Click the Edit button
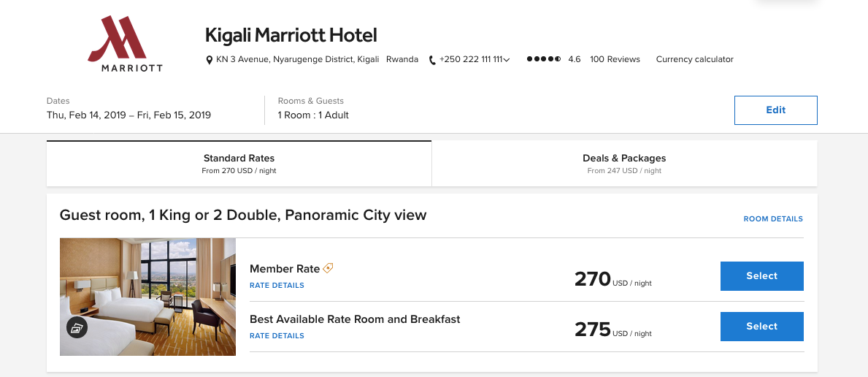 [x=775, y=110]
